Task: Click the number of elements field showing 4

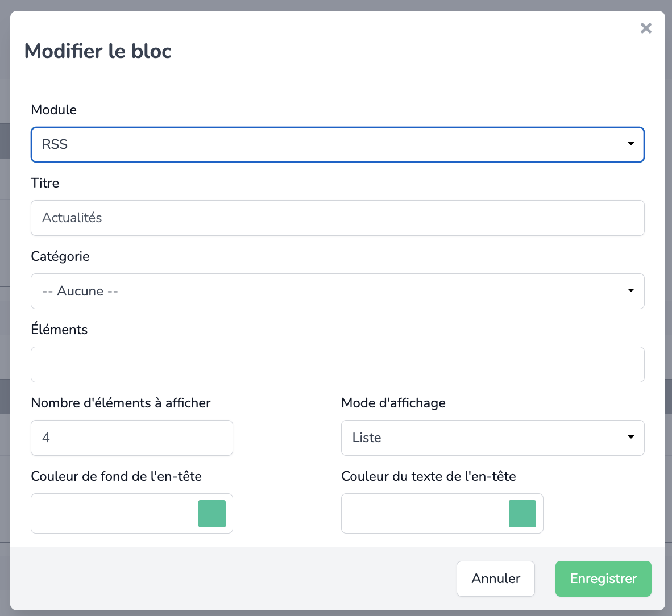Action: pyautogui.click(x=131, y=438)
